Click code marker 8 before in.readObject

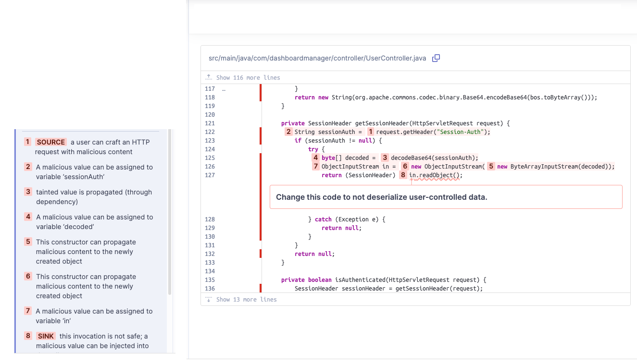[403, 175]
